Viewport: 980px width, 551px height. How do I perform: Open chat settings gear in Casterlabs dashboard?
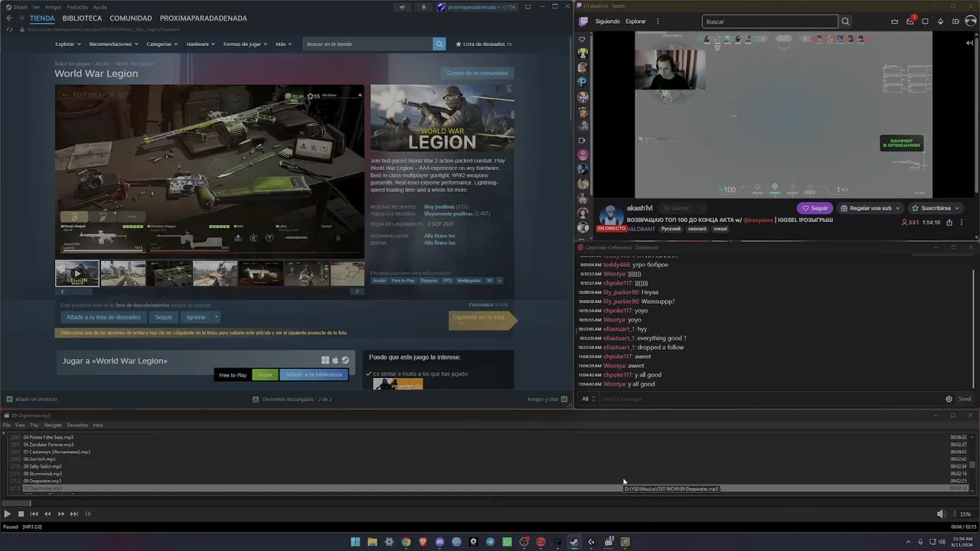pyautogui.click(x=949, y=399)
